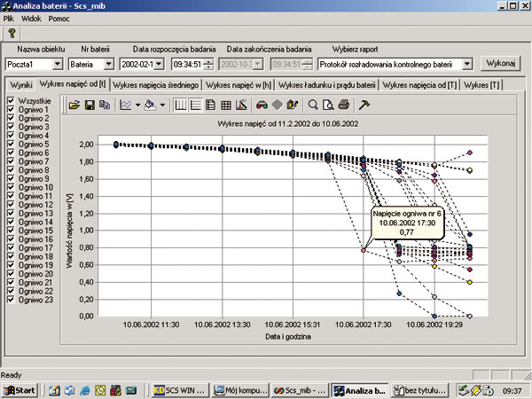Open the Nazwa obiektu Poczta1 dropdown
Screen dimensions: 532x399
[58, 64]
